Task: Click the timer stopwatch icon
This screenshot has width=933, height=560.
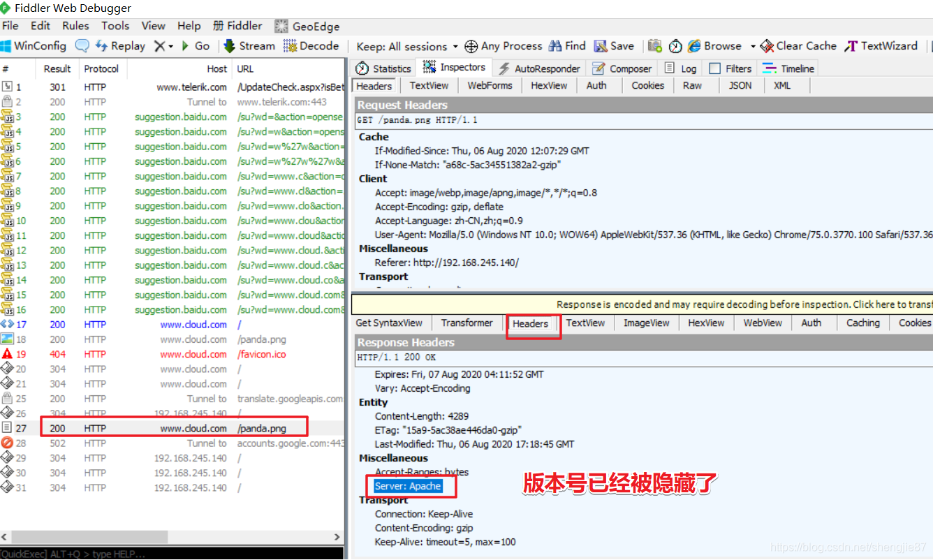Action: coord(675,46)
